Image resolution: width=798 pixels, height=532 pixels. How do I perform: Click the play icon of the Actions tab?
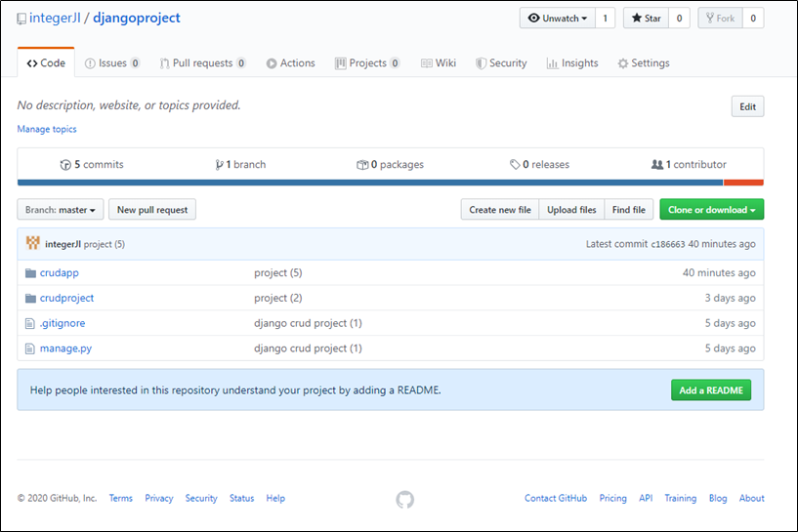tap(272, 63)
